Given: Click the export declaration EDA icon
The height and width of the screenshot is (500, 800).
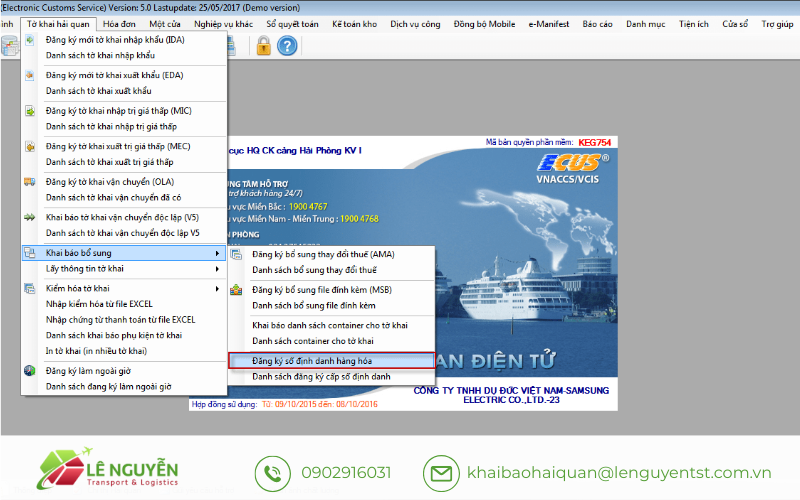Looking at the screenshot, I should click(x=30, y=75).
